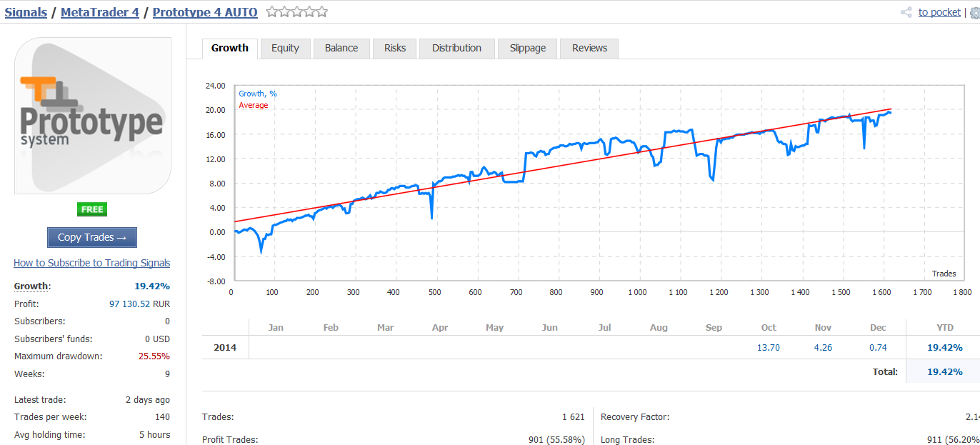Show the Slippage tab
Image resolution: width=980 pixels, height=445 pixels.
[528, 48]
